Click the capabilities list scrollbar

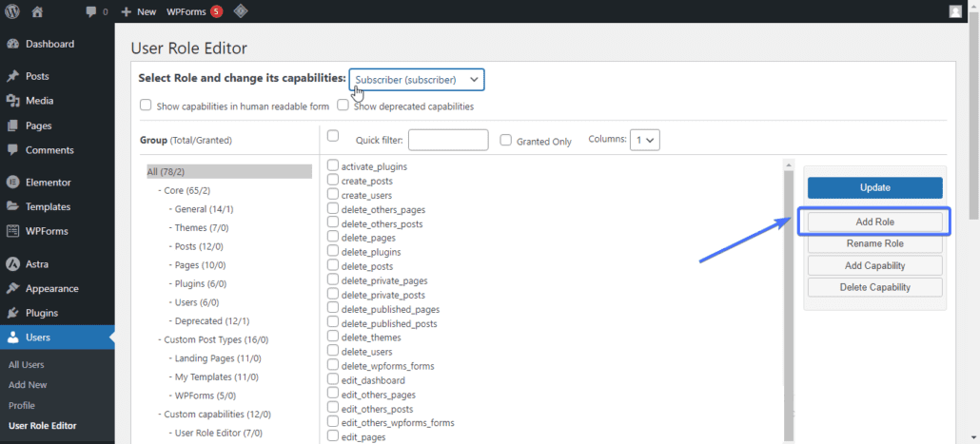click(x=789, y=306)
